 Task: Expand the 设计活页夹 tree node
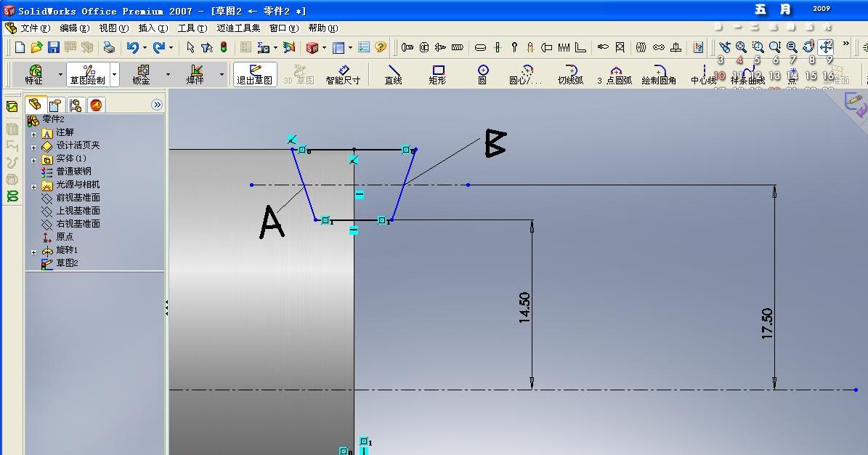(x=33, y=148)
